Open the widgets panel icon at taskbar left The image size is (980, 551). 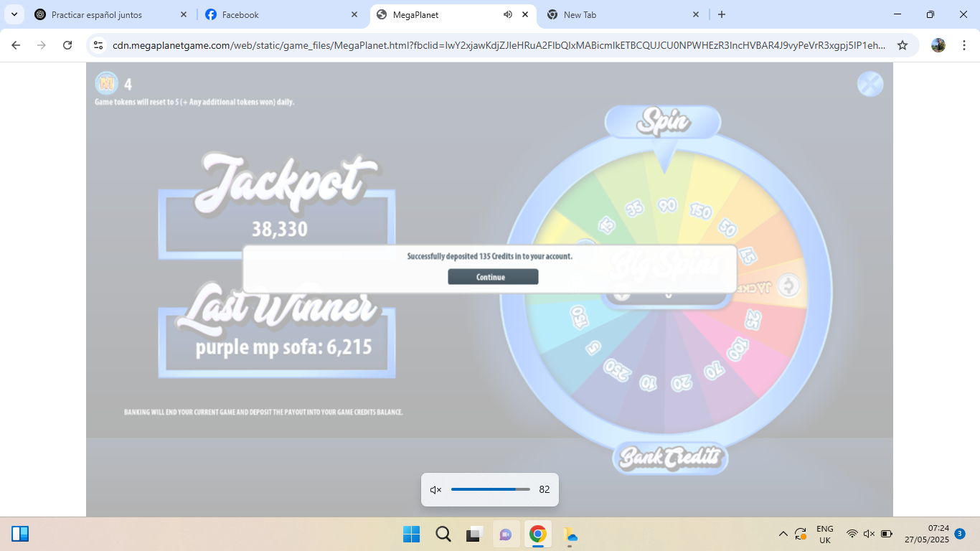pos(20,534)
